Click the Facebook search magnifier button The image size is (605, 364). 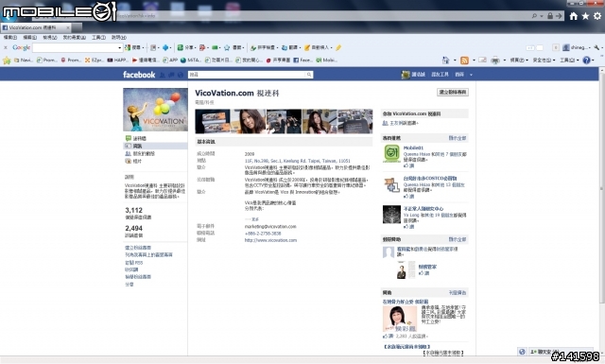309,75
